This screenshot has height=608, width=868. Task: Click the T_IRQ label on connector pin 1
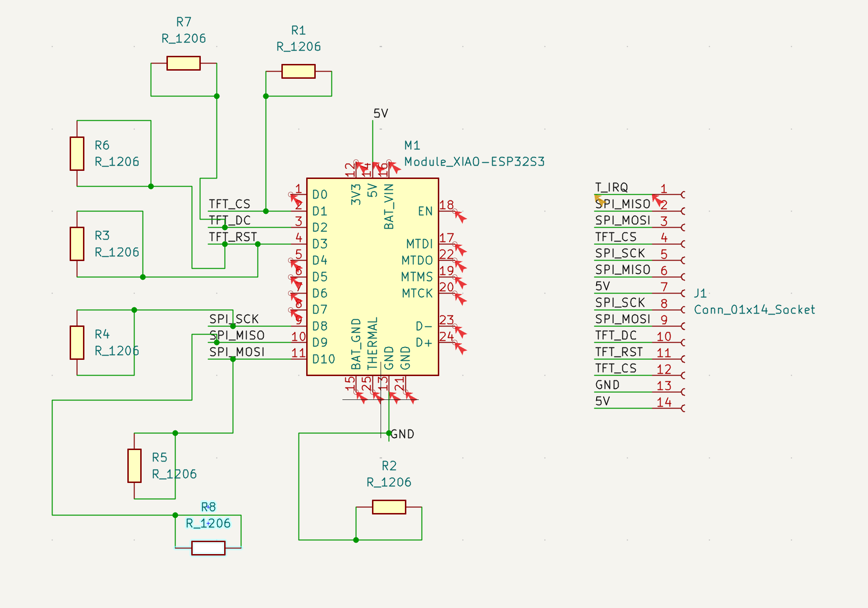(x=612, y=188)
